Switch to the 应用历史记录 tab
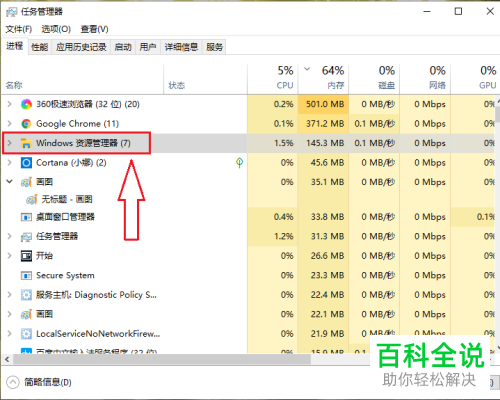 (x=81, y=47)
